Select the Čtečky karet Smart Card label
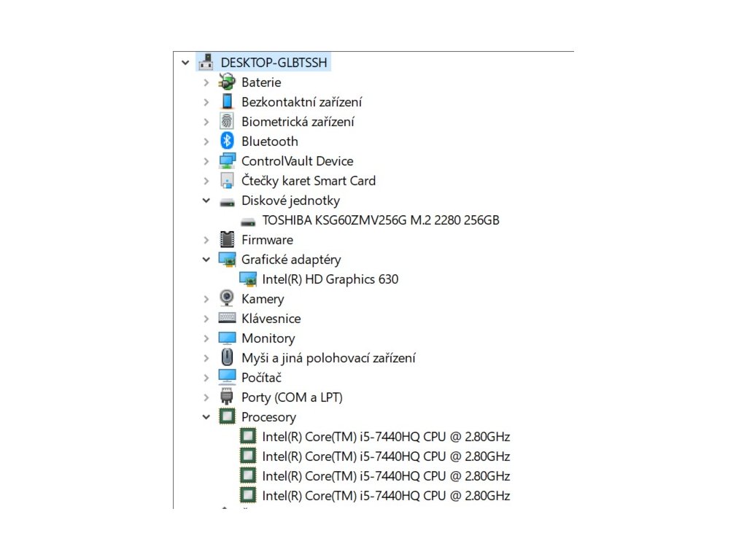Viewport: 747px width, 560px height. tap(309, 181)
